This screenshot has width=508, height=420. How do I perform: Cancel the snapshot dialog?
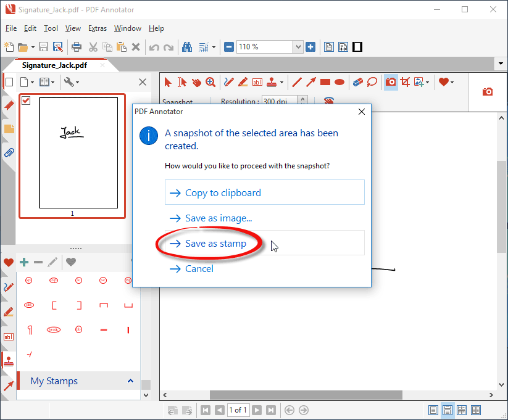[200, 268]
